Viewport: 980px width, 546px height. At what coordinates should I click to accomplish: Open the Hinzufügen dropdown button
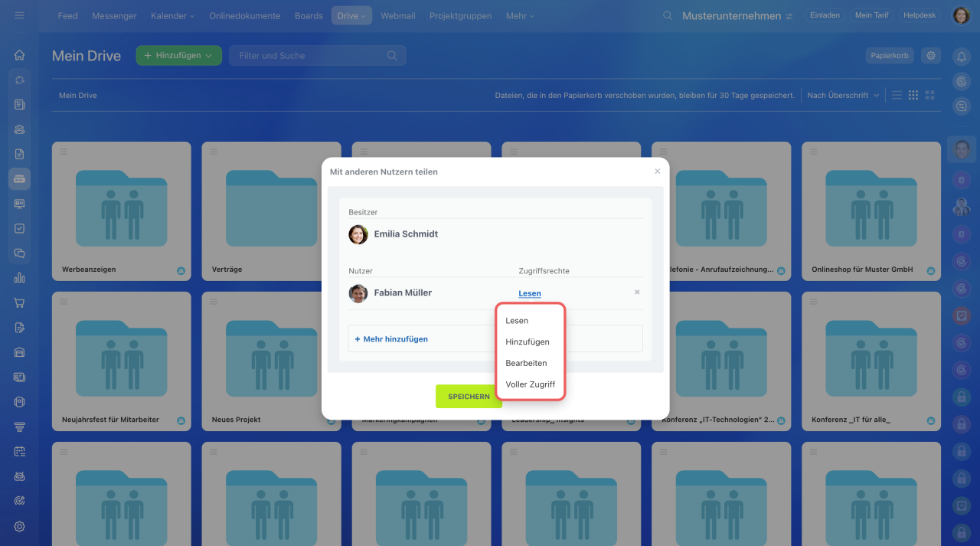[179, 55]
